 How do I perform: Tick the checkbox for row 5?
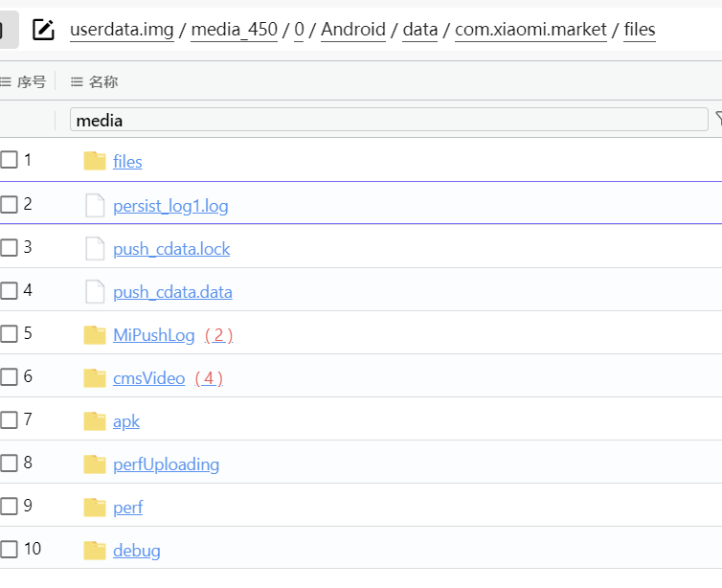(x=9, y=333)
